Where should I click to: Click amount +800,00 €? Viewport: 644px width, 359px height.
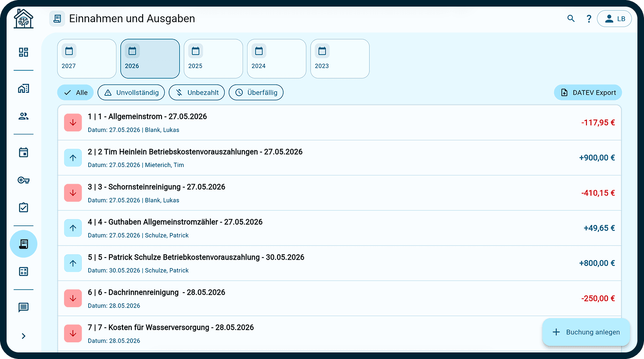click(597, 263)
